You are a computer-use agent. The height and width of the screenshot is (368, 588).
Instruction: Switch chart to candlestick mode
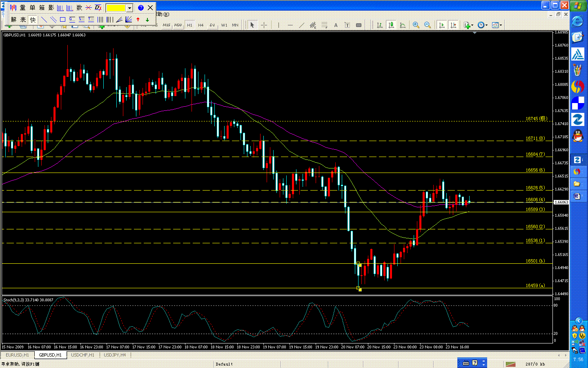tap(391, 25)
